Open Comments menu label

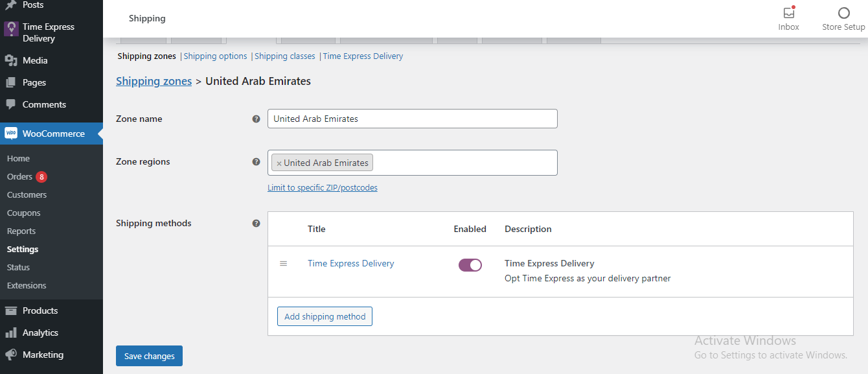[44, 104]
